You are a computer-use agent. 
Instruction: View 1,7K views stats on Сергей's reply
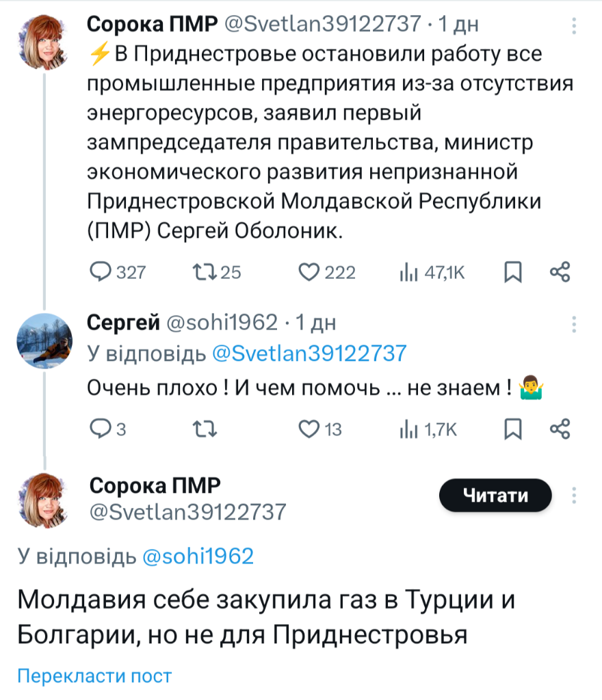pos(408,429)
